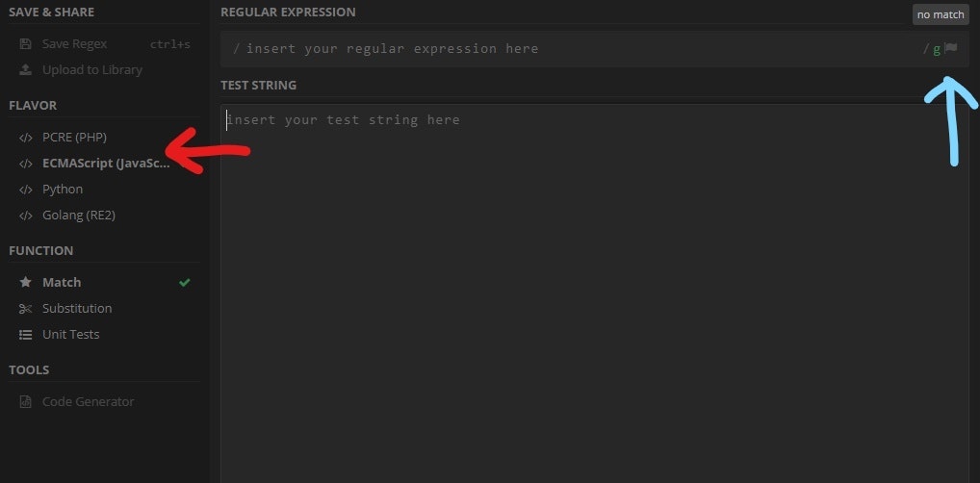Click the Upload to Library link
The width and height of the screenshot is (980, 483).
pyautogui.click(x=91, y=70)
